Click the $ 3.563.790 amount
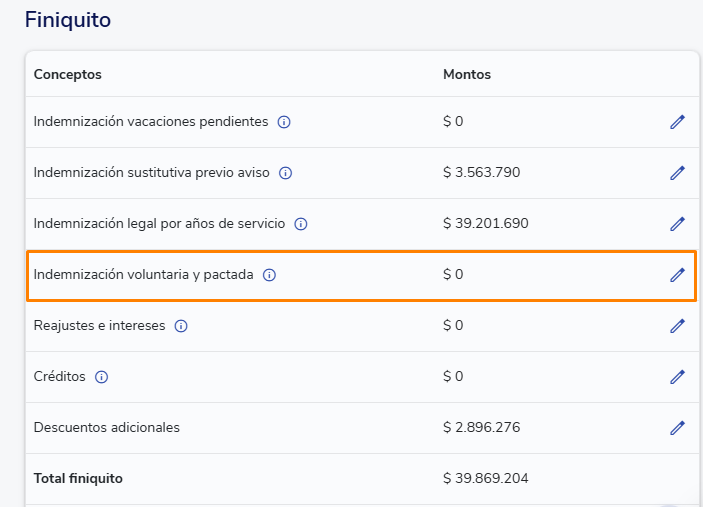The width and height of the screenshot is (703, 507). 481,172
